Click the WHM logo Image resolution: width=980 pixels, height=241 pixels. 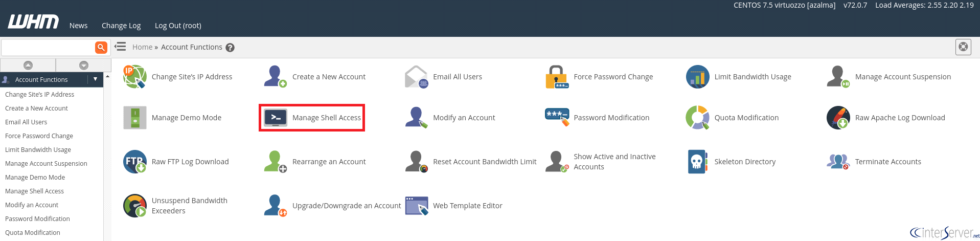tap(33, 22)
